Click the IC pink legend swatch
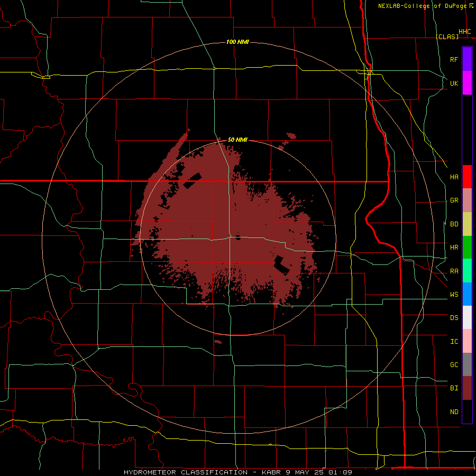476x476 pixels. [x=467, y=341]
